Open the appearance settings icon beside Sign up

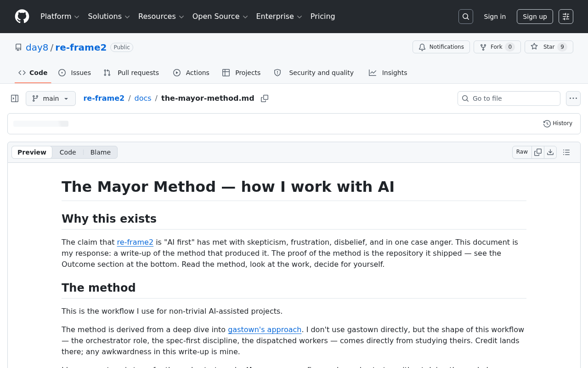pos(566,17)
